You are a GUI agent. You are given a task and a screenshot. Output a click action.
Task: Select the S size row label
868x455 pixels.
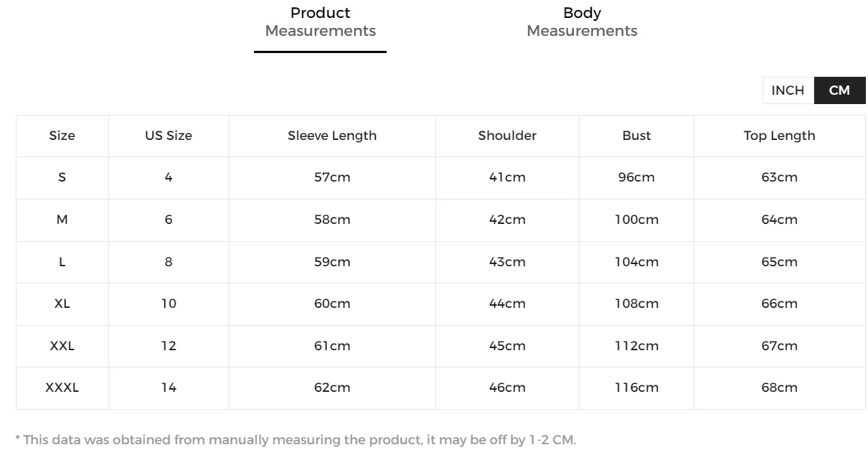62,177
